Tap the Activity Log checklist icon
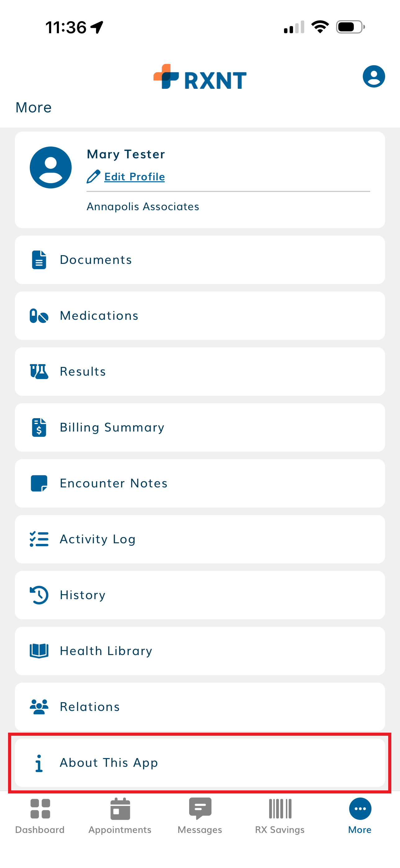400x868 pixels. (x=39, y=539)
